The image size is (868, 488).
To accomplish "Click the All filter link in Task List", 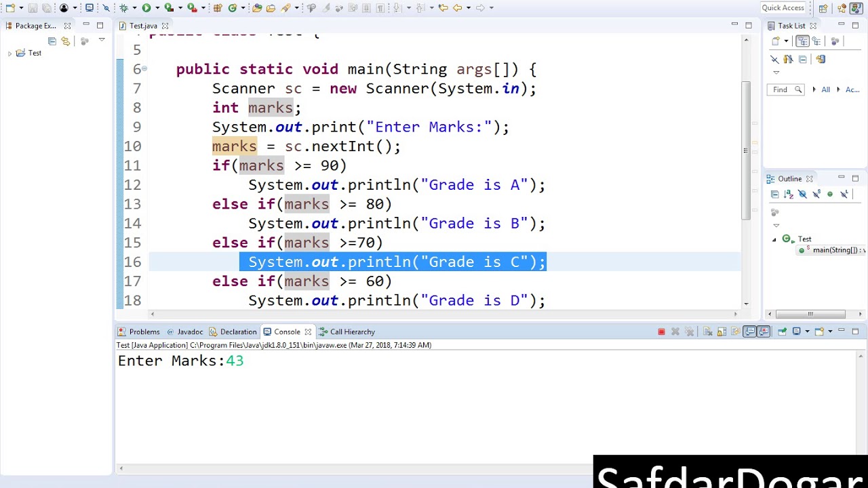I will pos(825,89).
